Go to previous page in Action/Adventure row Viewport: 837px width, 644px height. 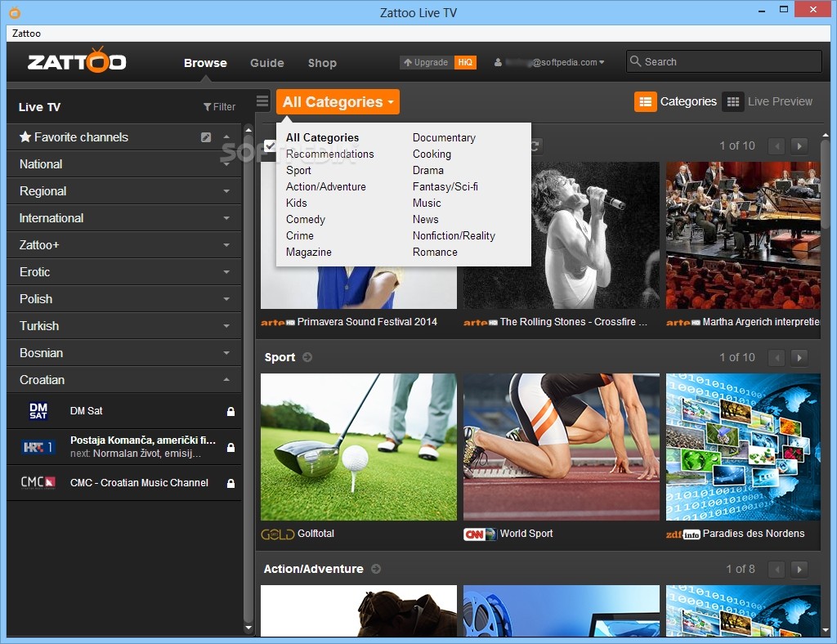click(x=777, y=570)
